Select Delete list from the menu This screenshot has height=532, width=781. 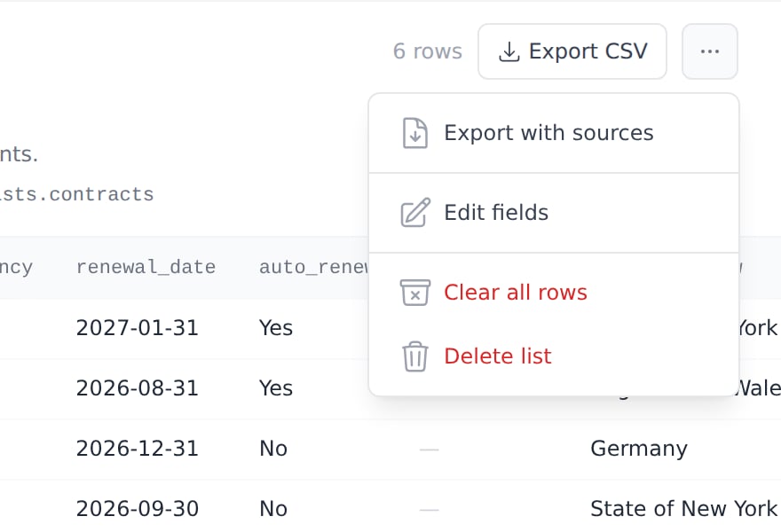(554, 356)
